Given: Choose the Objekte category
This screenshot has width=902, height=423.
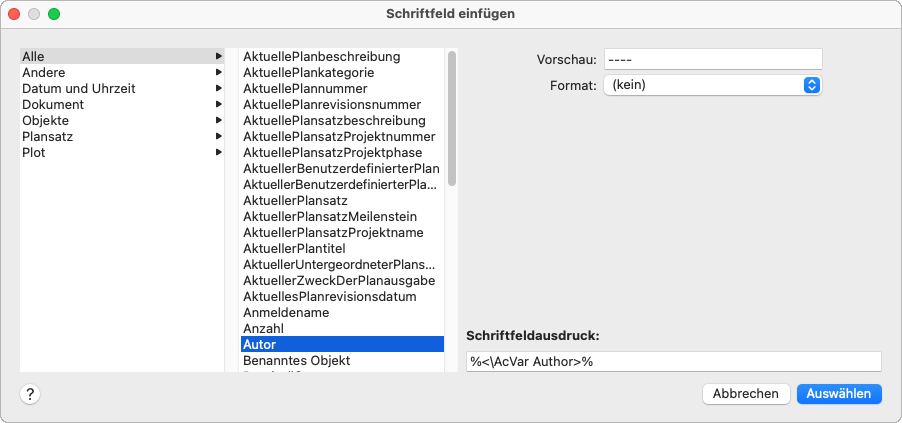Looking at the screenshot, I should click(45, 121).
